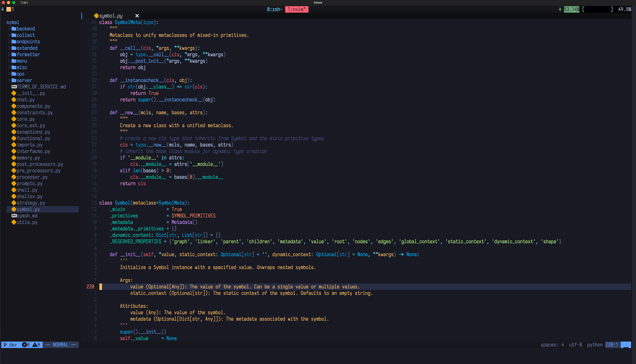Click the empty tmux load bar
The image size is (636, 364).
point(597,9)
